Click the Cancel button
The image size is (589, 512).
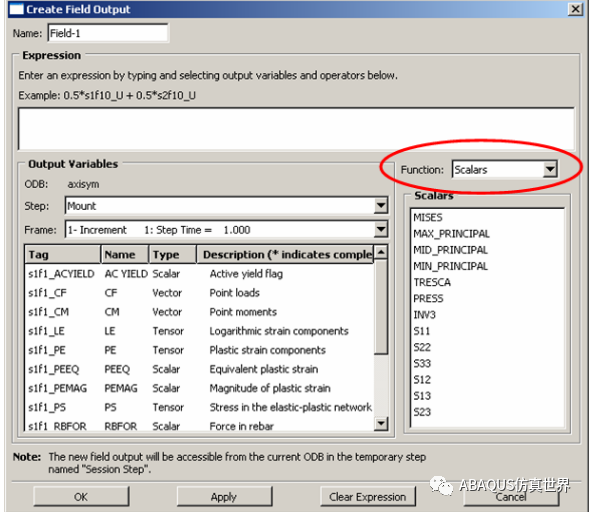point(511,497)
